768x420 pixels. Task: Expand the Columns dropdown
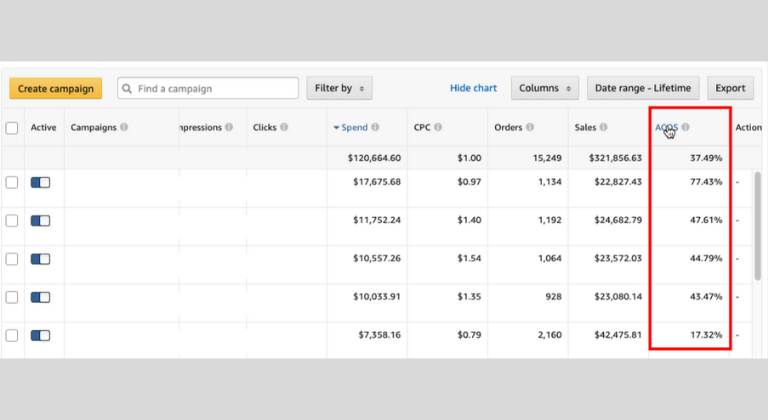[545, 88]
